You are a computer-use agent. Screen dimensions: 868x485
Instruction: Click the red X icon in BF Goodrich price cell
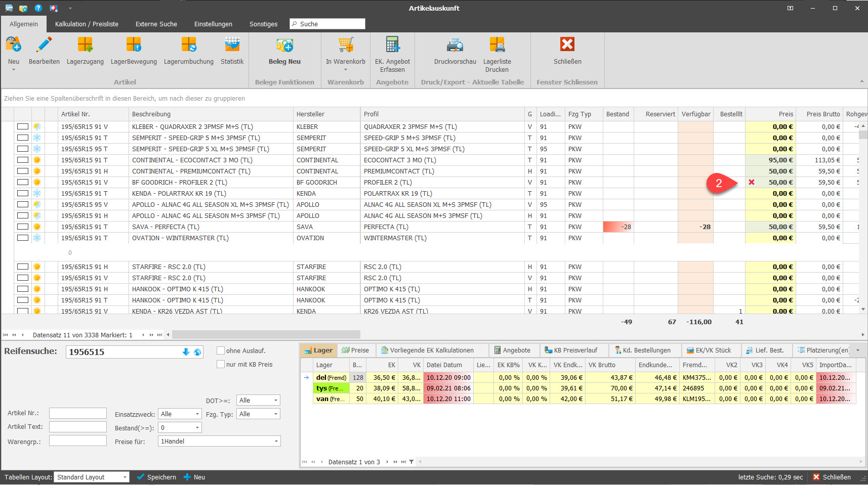click(752, 182)
